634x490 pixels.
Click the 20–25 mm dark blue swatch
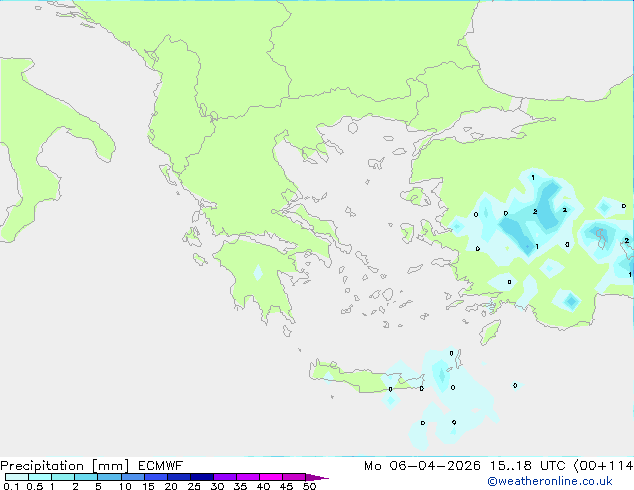pyautogui.click(x=179, y=477)
